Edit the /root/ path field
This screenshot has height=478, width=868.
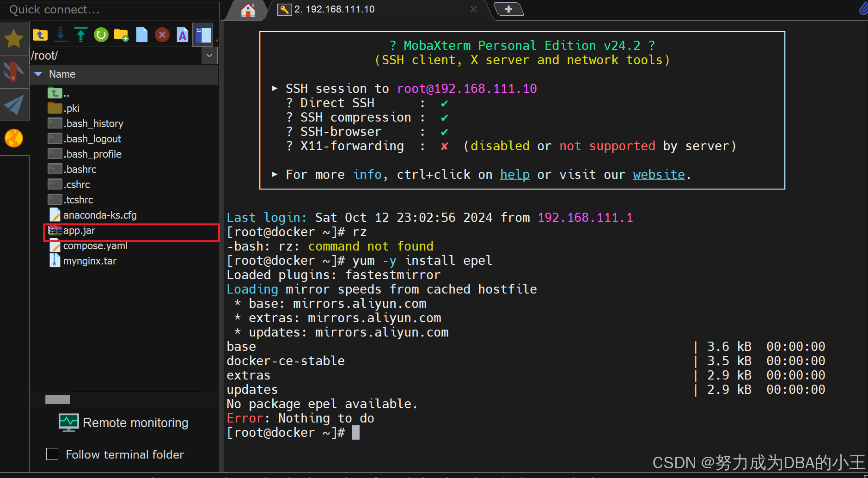pyautogui.click(x=116, y=55)
